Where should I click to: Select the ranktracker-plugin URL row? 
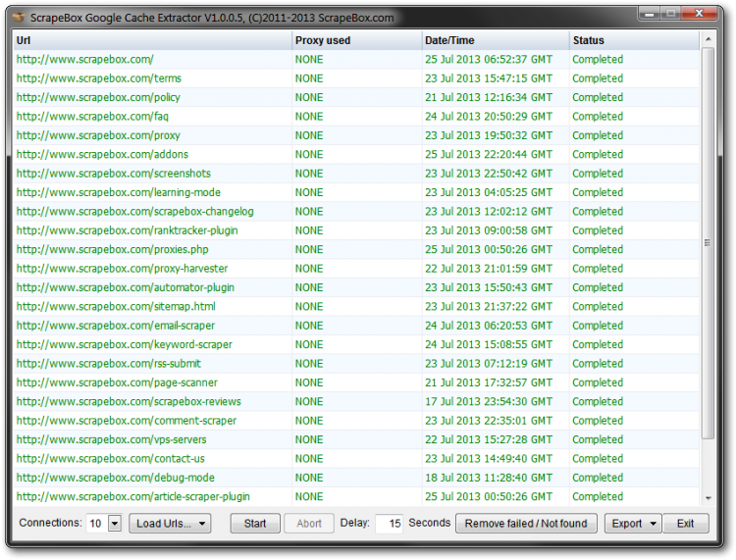(x=356, y=230)
